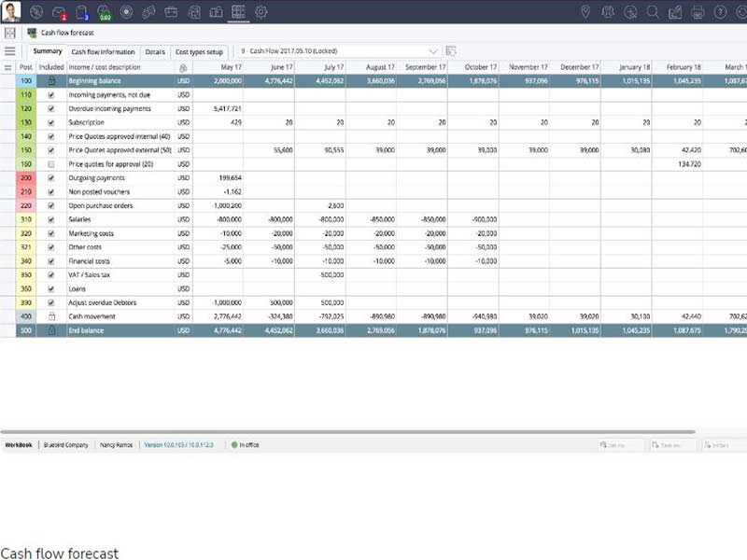Click the megaphone announcements icon

click(148, 11)
